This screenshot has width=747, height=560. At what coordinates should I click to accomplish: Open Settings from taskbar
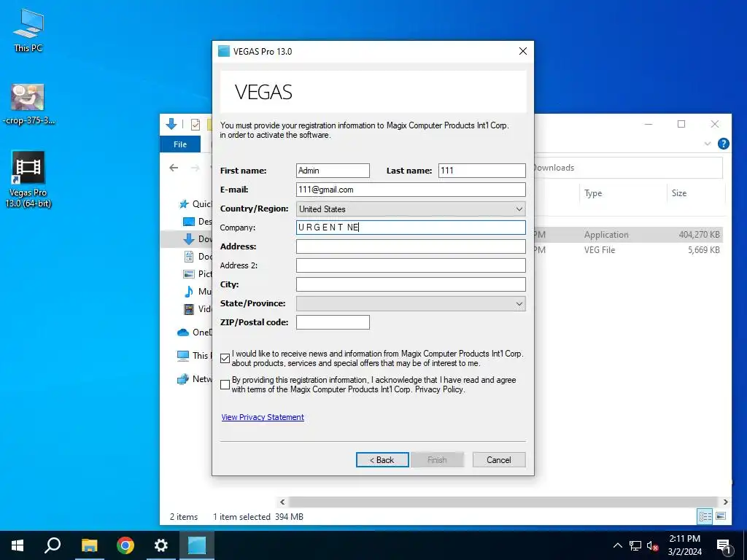pos(161,545)
